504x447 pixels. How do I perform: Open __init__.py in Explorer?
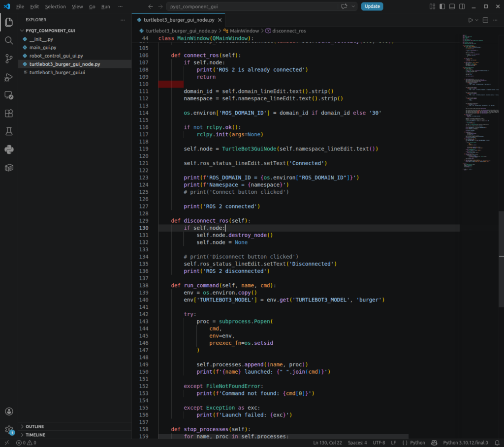(75, 39)
